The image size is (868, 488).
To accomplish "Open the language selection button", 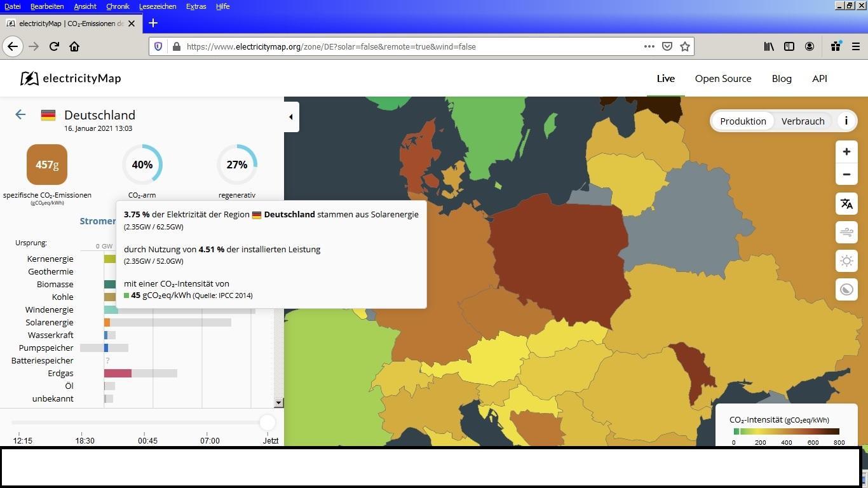I will [x=846, y=204].
